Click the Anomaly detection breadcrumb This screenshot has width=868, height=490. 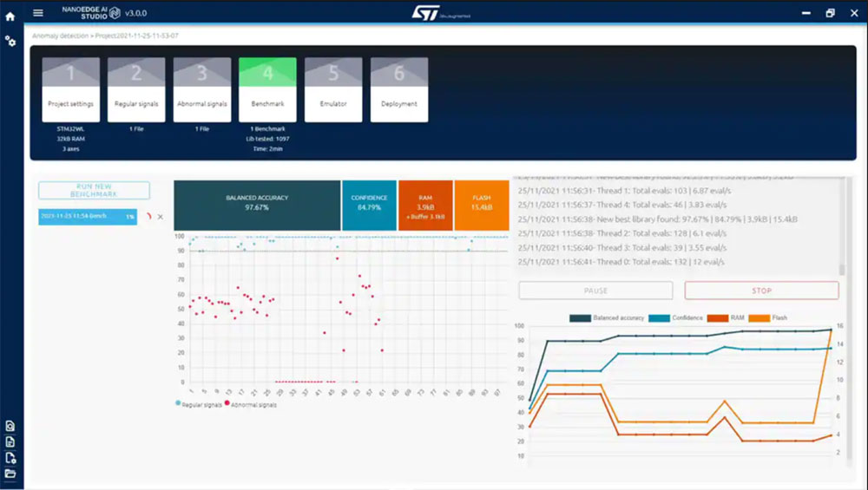click(x=61, y=36)
